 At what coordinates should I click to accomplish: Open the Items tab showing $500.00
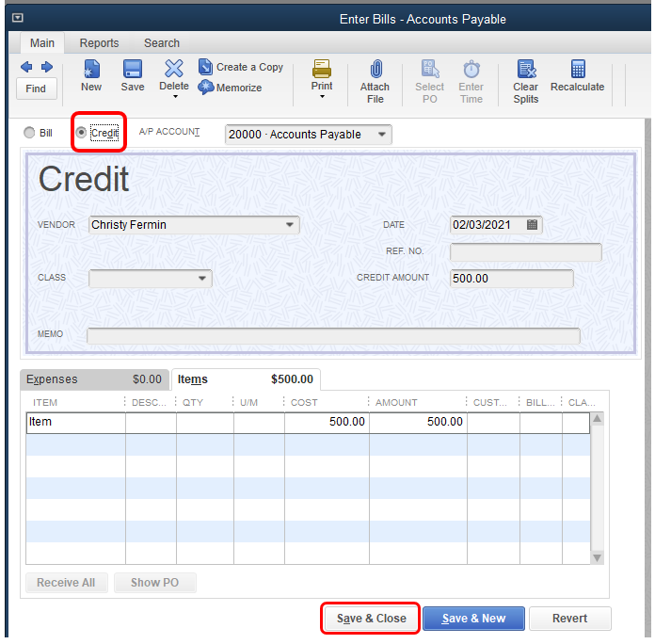(x=246, y=379)
